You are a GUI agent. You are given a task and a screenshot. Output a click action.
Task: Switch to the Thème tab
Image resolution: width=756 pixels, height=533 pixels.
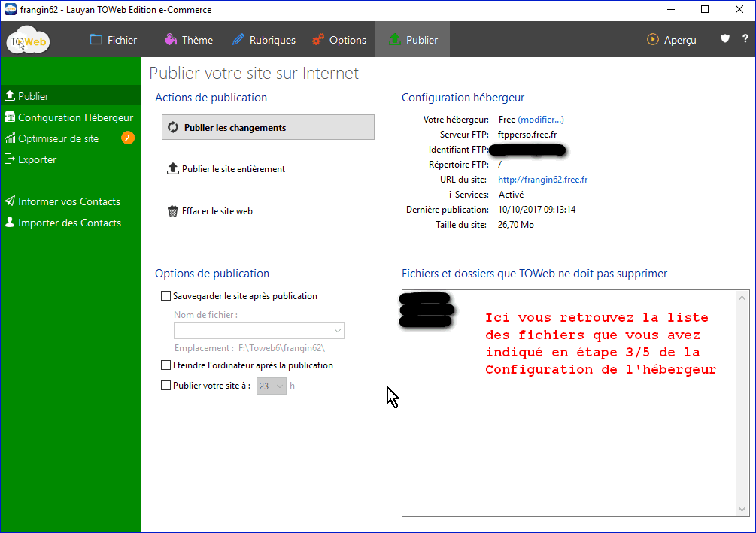point(189,40)
